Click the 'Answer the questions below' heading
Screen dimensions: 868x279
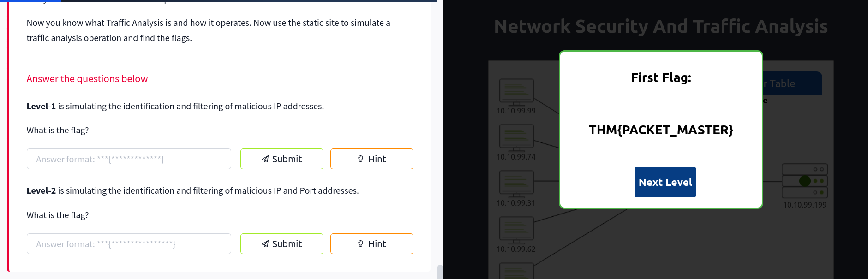coord(87,79)
